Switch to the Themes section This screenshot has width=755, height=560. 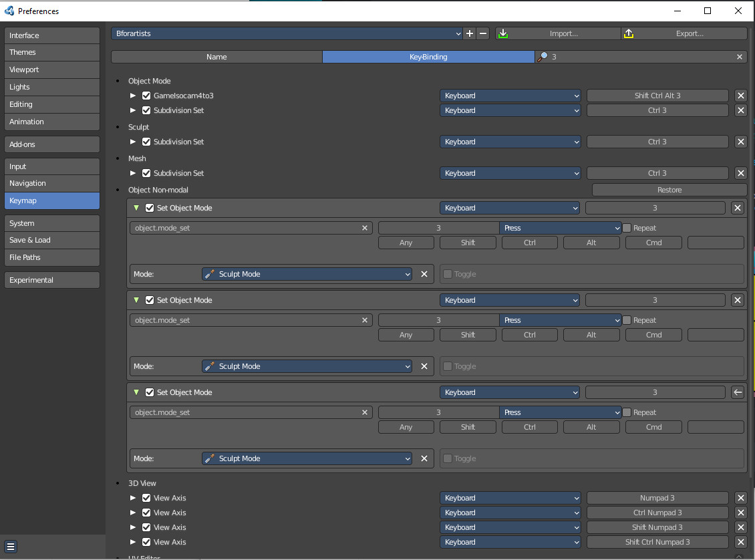pyautogui.click(x=52, y=52)
